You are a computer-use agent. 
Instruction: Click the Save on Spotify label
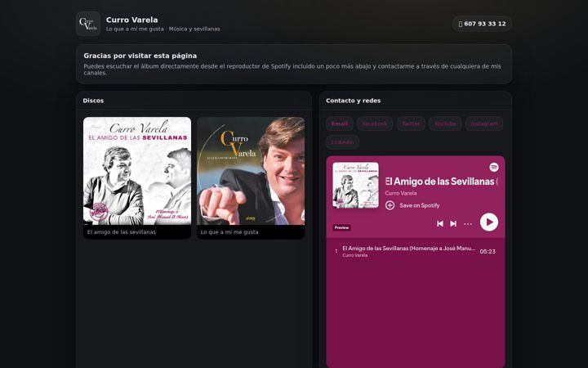[x=419, y=205]
